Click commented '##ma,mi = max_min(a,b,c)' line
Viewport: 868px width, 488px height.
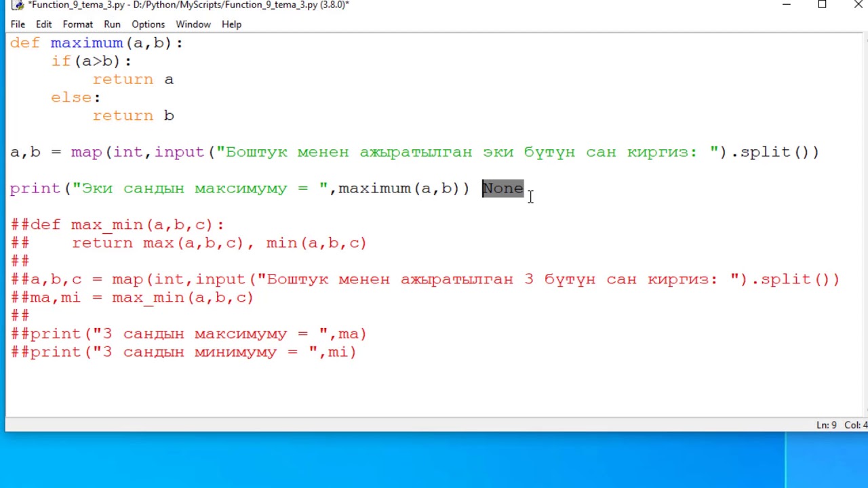132,298
